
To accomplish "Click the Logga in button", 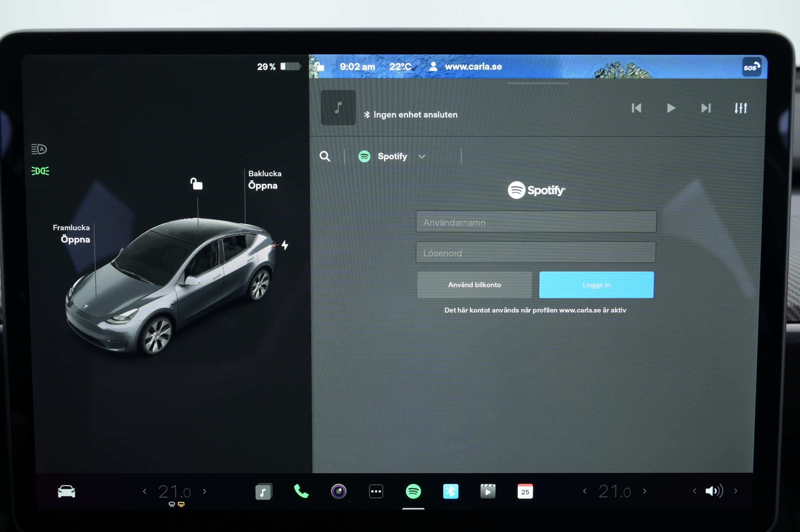I will coord(596,285).
